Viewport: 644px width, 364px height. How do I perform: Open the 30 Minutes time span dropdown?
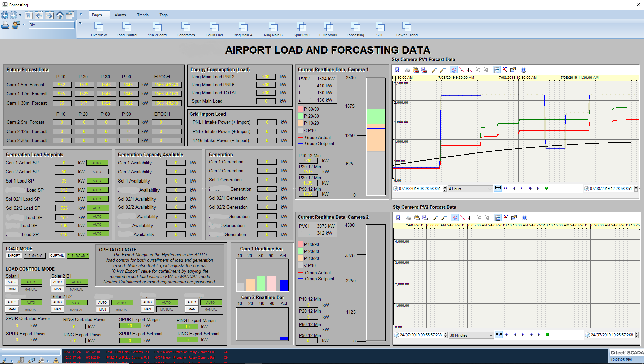point(491,335)
